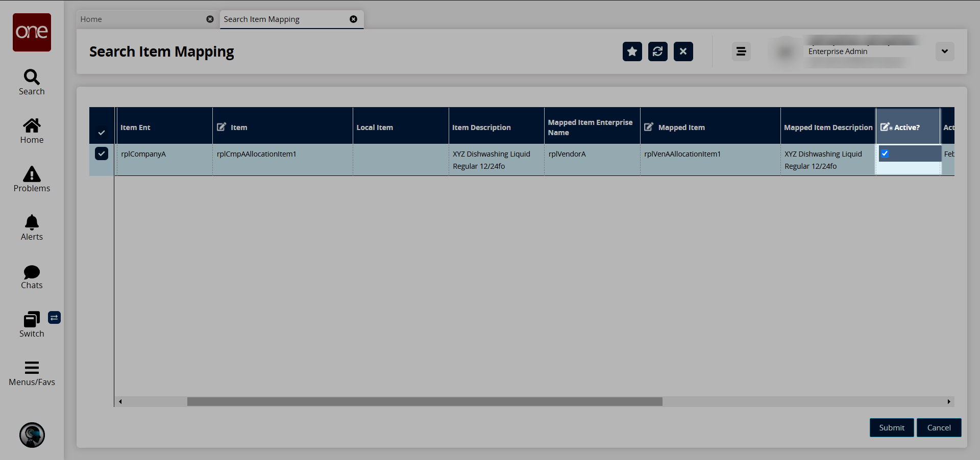
Task: Click the scrollbar left arrow
Action: click(x=120, y=401)
